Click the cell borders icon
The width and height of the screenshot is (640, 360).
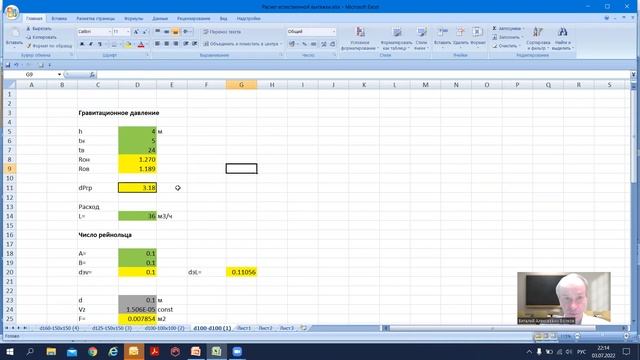(x=114, y=44)
